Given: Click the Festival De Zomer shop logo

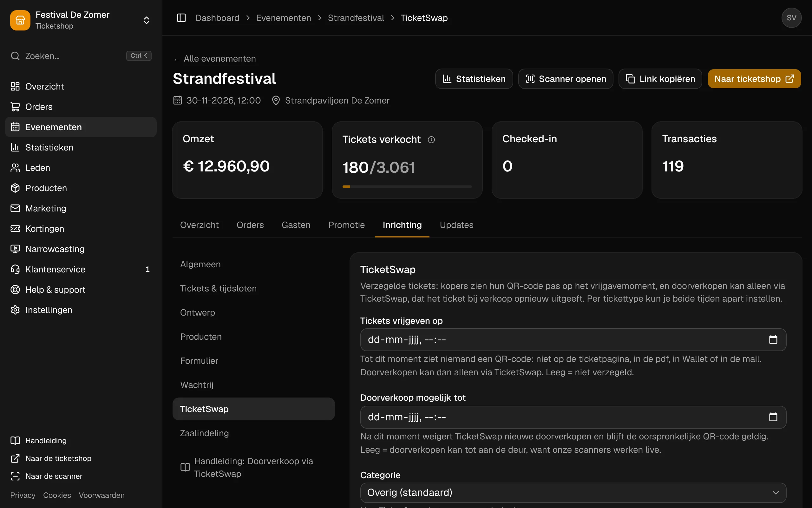Looking at the screenshot, I should click(x=20, y=20).
